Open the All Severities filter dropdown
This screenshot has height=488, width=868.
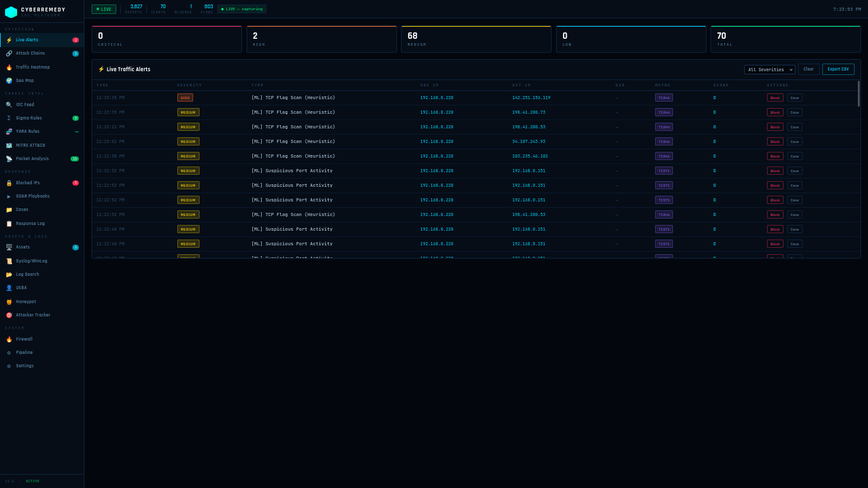pos(770,70)
